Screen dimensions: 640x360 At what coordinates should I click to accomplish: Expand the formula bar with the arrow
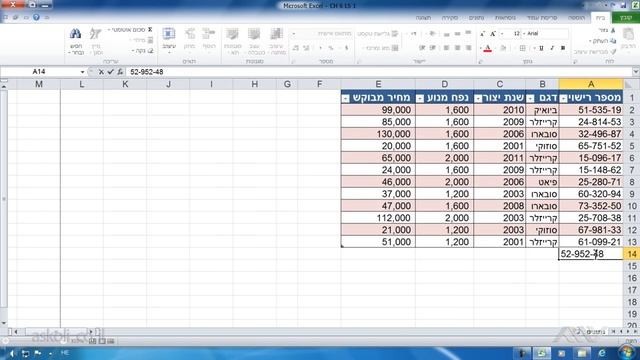(636, 72)
